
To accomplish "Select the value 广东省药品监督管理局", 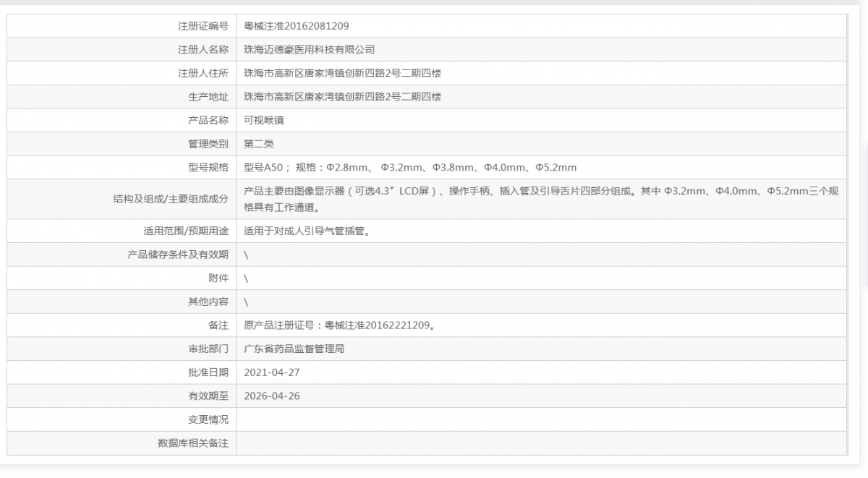I will pos(294,349).
